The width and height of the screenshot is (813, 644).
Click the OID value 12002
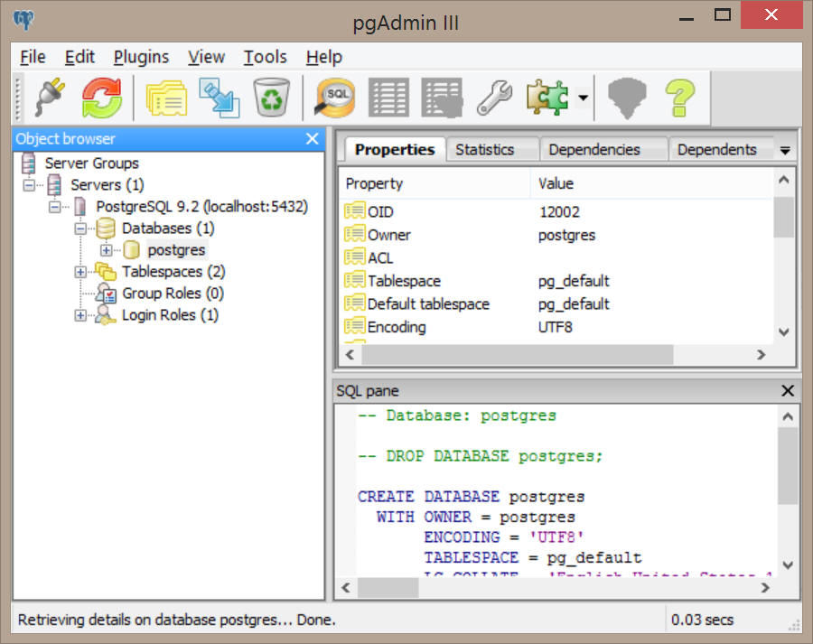[x=559, y=211]
